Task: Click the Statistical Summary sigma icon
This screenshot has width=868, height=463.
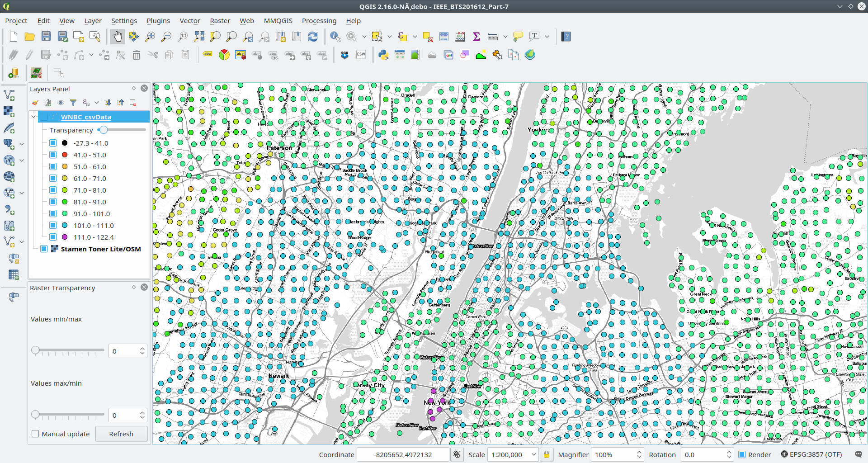Action: click(476, 37)
